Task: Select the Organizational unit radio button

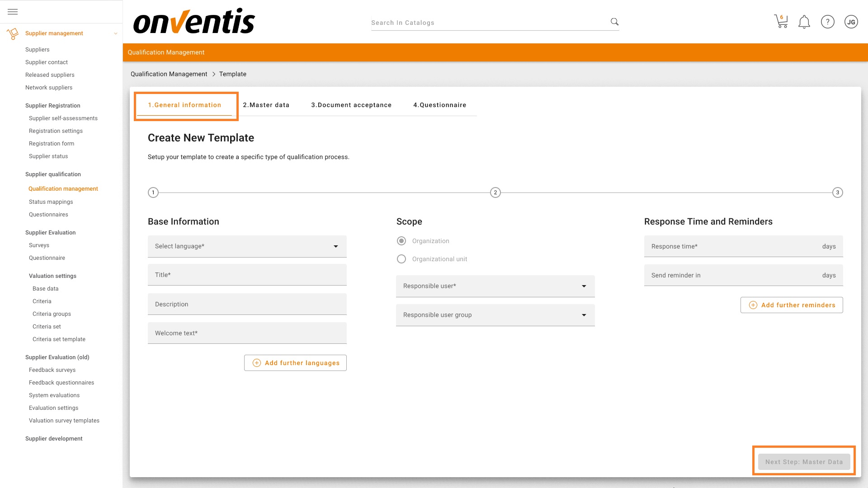Action: (x=401, y=259)
